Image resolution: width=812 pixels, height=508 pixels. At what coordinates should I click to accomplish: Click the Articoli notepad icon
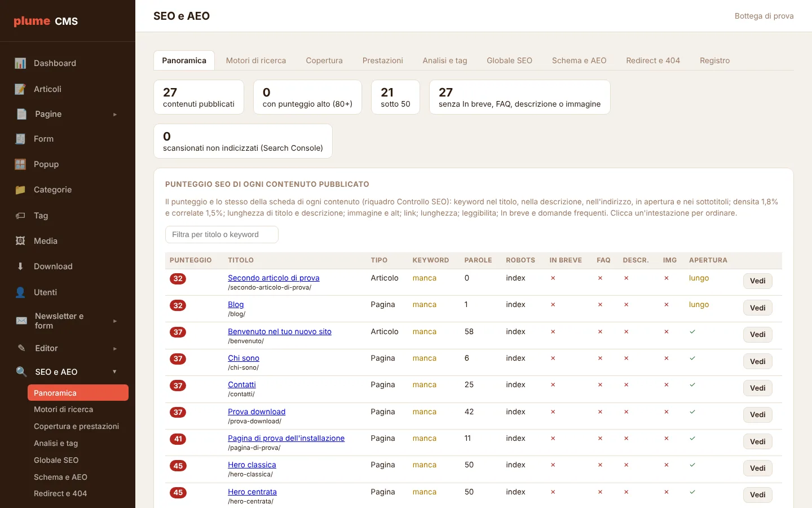tap(20, 89)
